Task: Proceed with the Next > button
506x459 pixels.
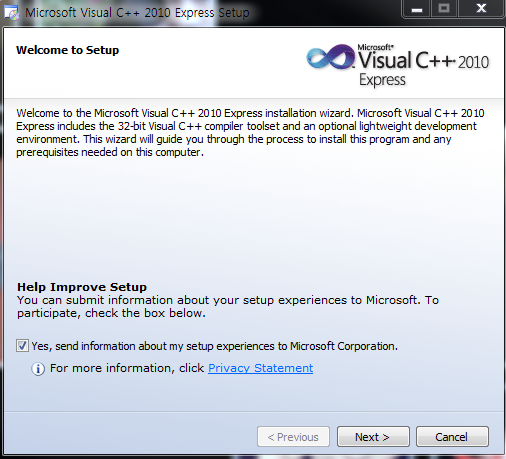Action: click(373, 436)
